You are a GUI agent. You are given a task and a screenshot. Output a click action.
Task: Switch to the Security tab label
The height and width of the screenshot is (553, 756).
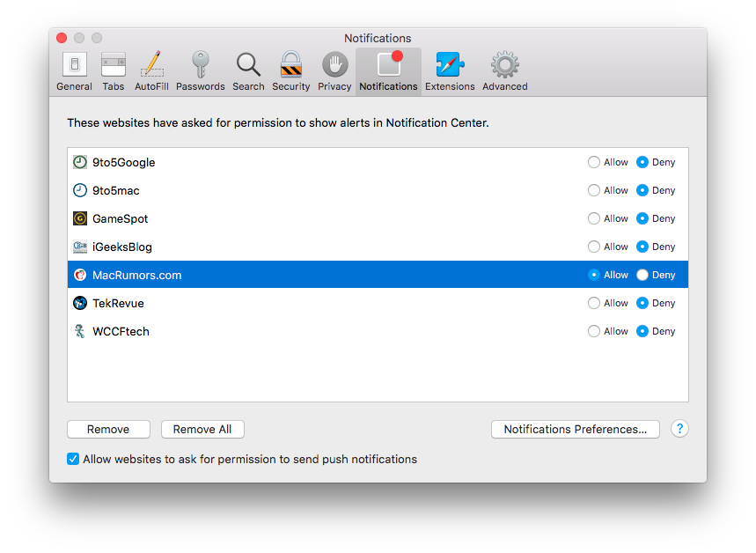tap(291, 86)
